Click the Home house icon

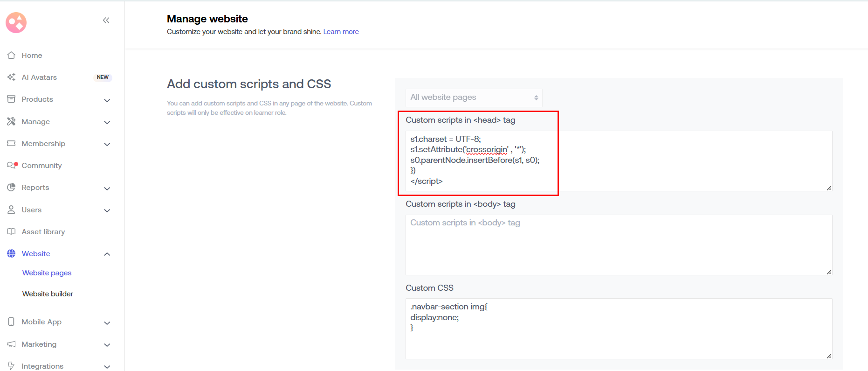click(11, 55)
